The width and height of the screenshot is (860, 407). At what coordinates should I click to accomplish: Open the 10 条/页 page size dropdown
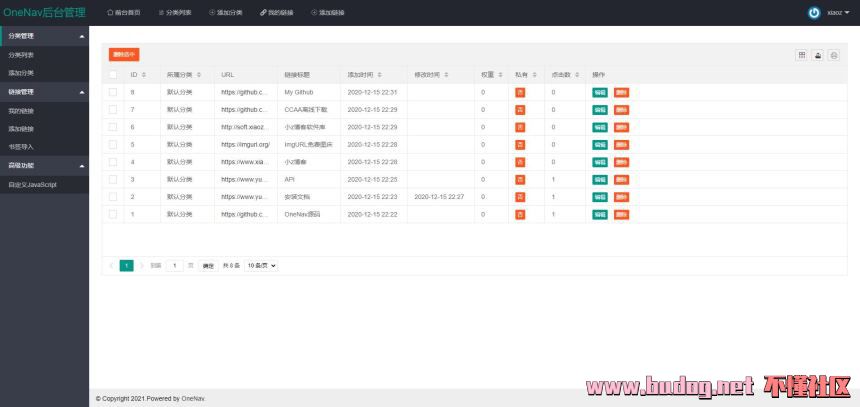(x=262, y=266)
